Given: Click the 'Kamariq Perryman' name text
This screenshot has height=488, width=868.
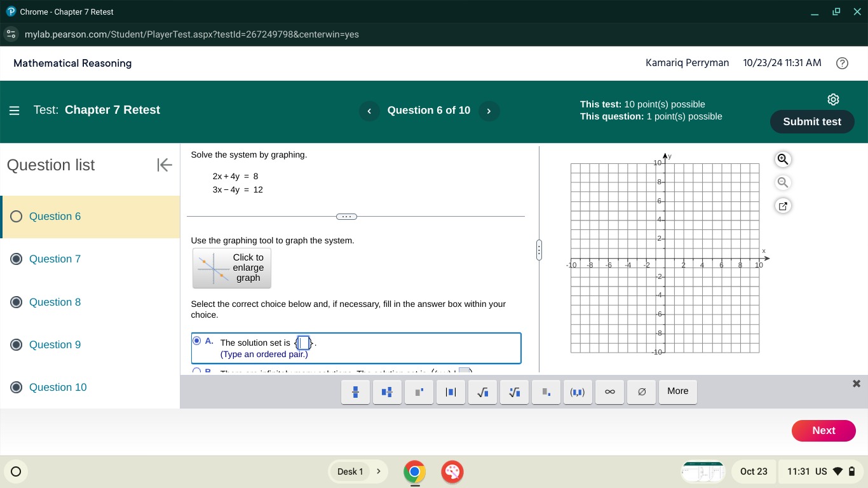Looking at the screenshot, I should pyautogui.click(x=687, y=63).
